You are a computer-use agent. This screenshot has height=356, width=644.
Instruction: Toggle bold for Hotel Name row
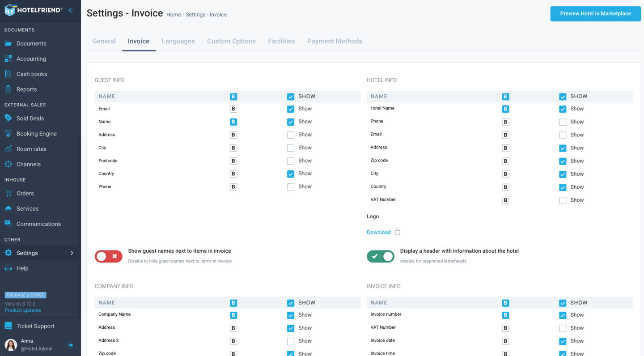click(x=505, y=109)
